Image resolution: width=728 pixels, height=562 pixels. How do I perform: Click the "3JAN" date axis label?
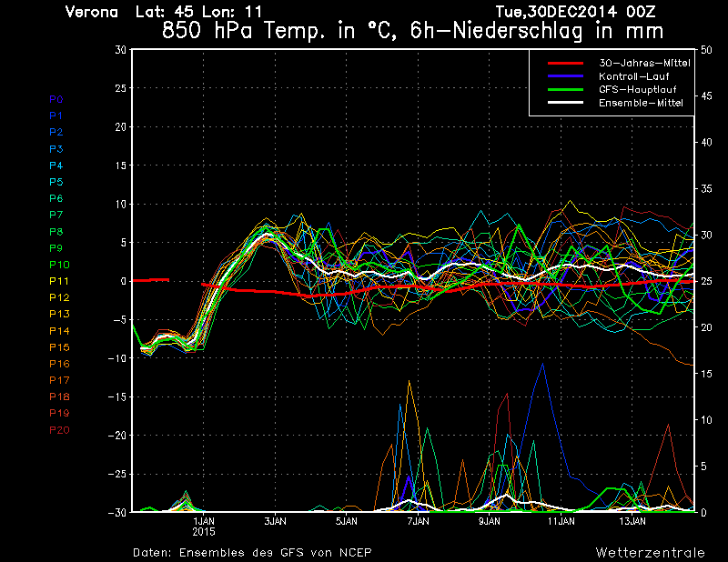point(276,522)
